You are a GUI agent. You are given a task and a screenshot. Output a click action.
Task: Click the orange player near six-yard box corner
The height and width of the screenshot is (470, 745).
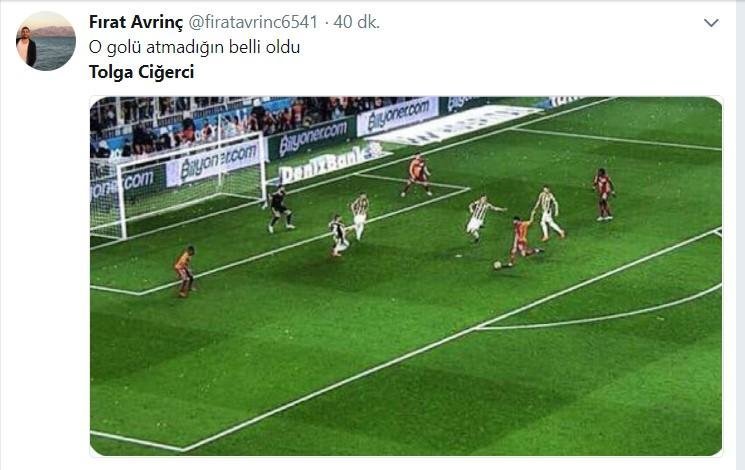[x=417, y=175]
